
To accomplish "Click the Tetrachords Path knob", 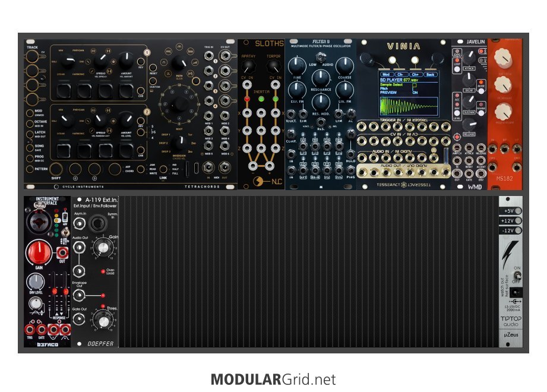I will (x=179, y=62).
